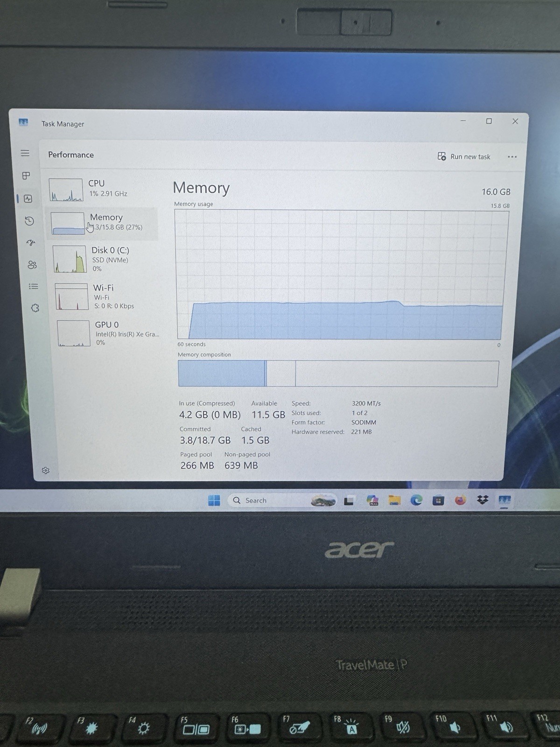The width and height of the screenshot is (560, 747).
Task: Open the Details page icon
Action: [x=34, y=287]
